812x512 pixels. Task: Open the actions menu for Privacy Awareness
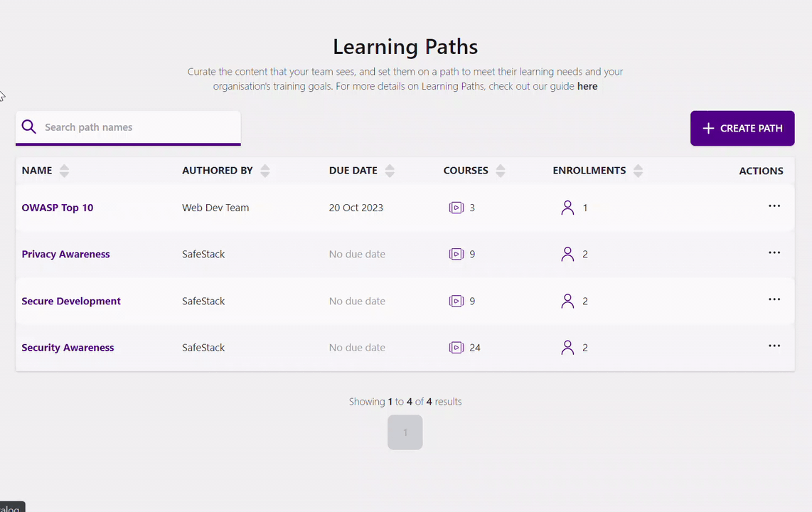click(774, 252)
